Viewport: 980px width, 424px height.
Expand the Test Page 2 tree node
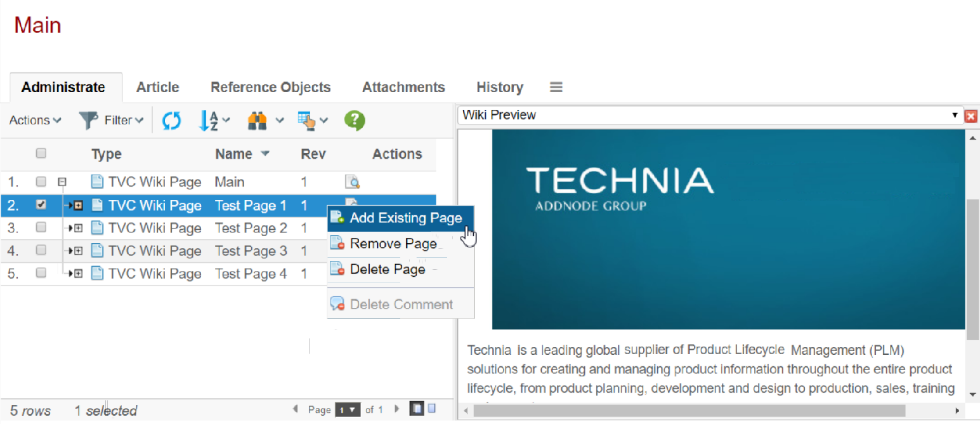point(79,228)
